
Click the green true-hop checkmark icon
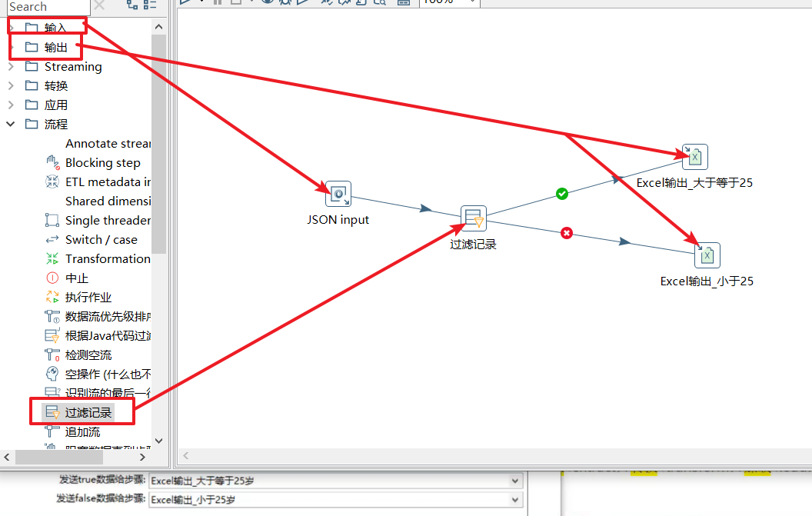click(x=562, y=194)
